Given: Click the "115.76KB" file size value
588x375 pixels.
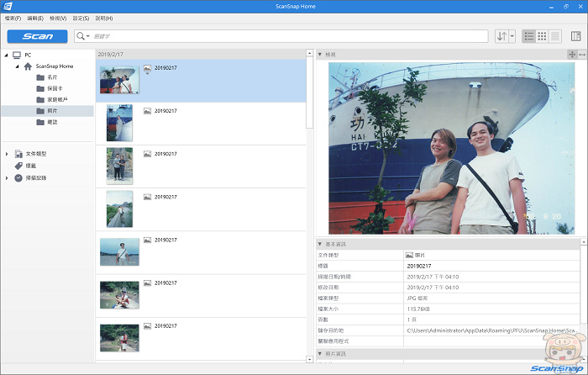Looking at the screenshot, I should (x=418, y=309).
